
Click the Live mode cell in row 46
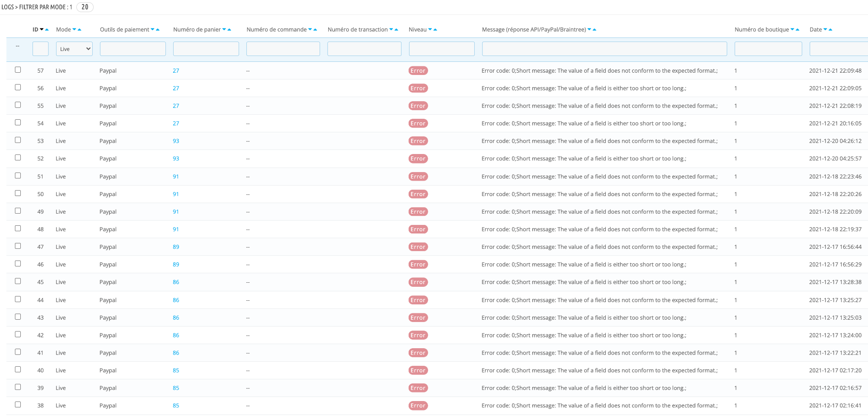pos(61,265)
